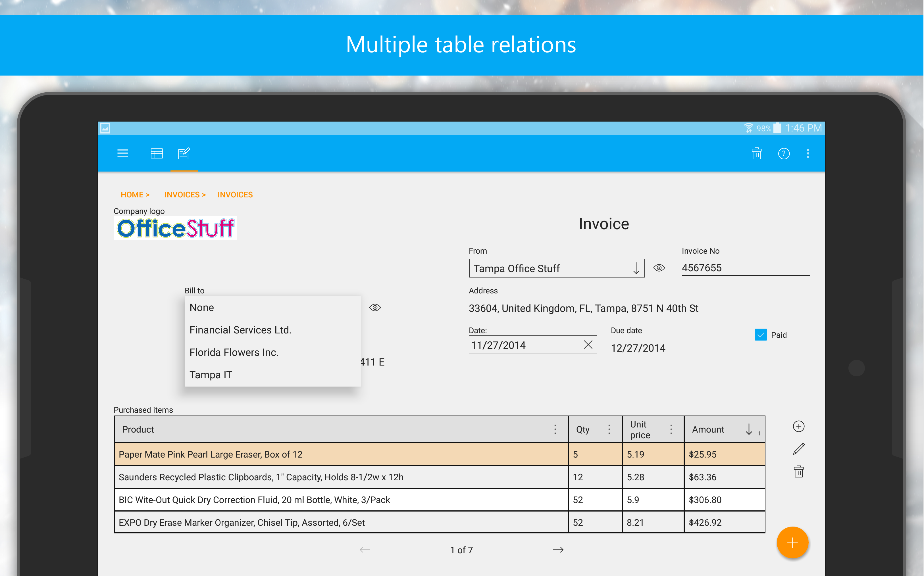924x576 pixels.
Task: Click unit price cell 8.21
Action: coord(653,522)
